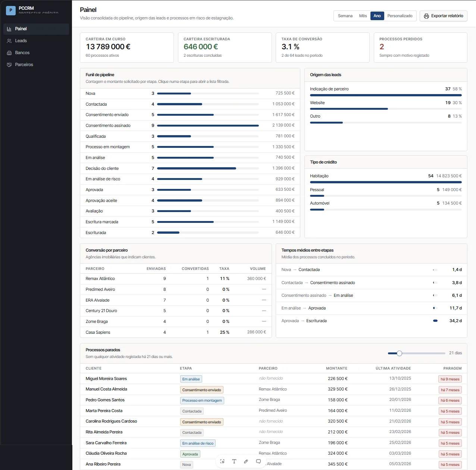Open Escritura marcada stage in funnel

click(190, 222)
